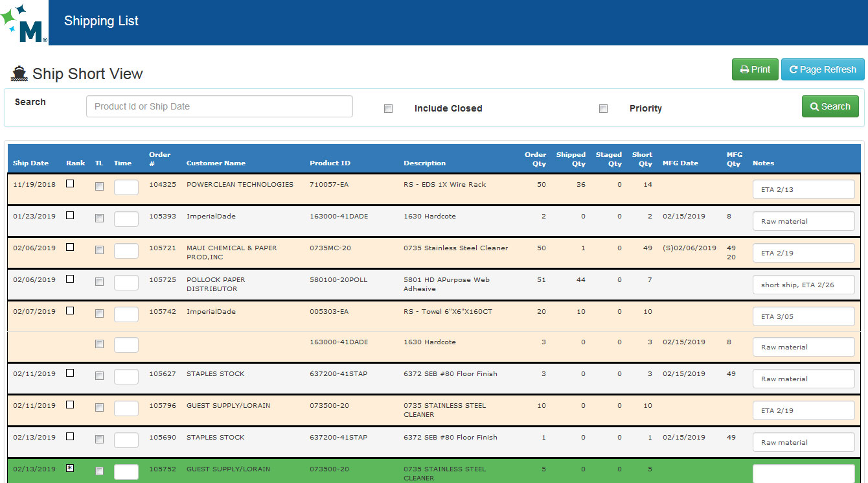Click empty notes field for order 105752

click(803, 473)
